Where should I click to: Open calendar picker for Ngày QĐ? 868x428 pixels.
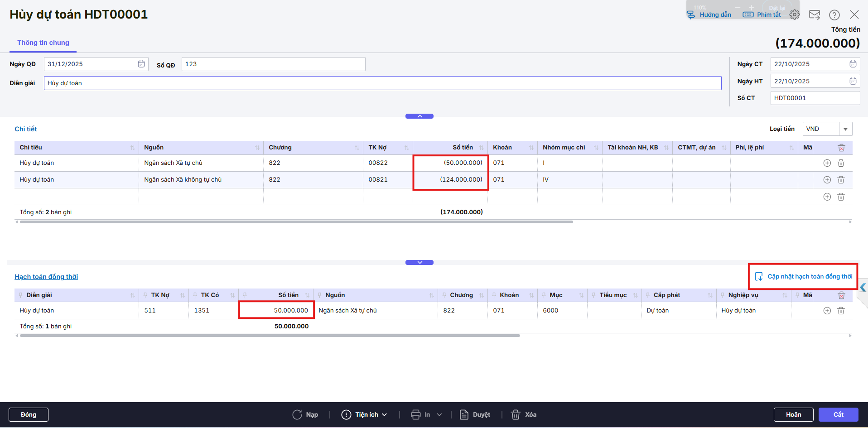pyautogui.click(x=141, y=64)
